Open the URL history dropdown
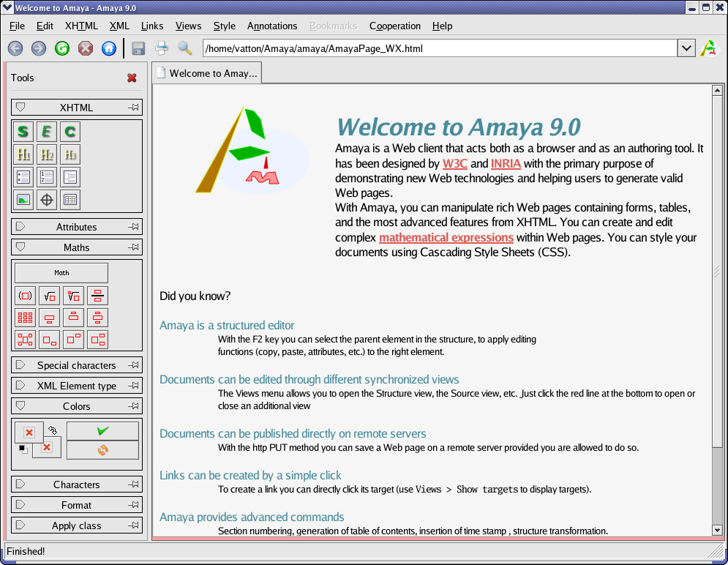Screen dimensions: 728x565 686,48
